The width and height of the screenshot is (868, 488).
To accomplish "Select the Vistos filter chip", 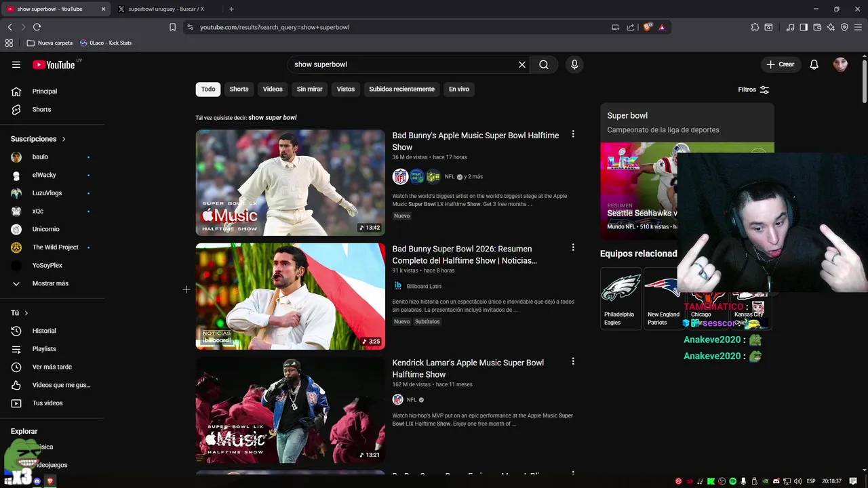I will (x=346, y=89).
